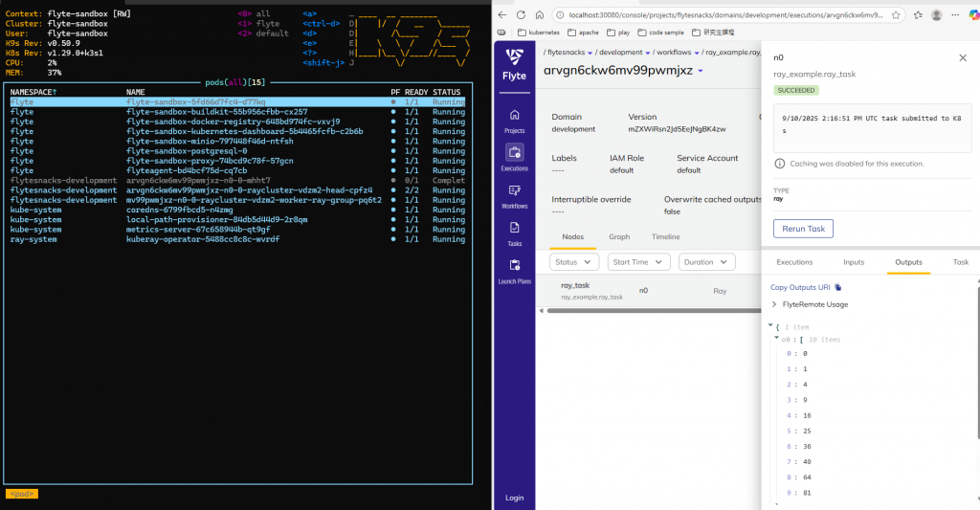Select coredns pod in k9s
The image size is (980, 510).
pos(237,210)
